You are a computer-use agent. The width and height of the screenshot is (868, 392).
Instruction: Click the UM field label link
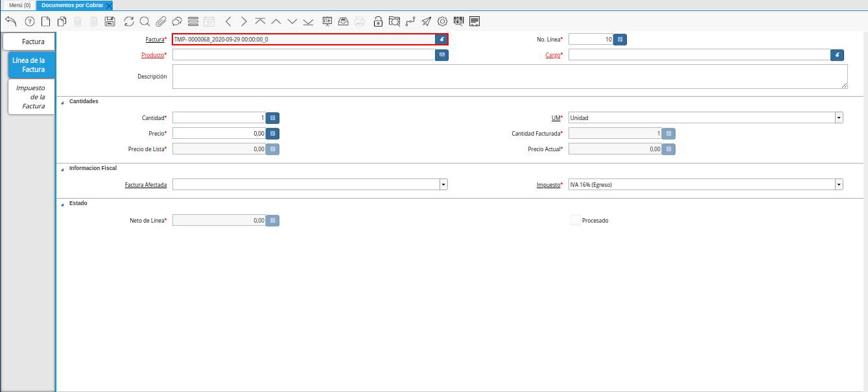(x=556, y=118)
